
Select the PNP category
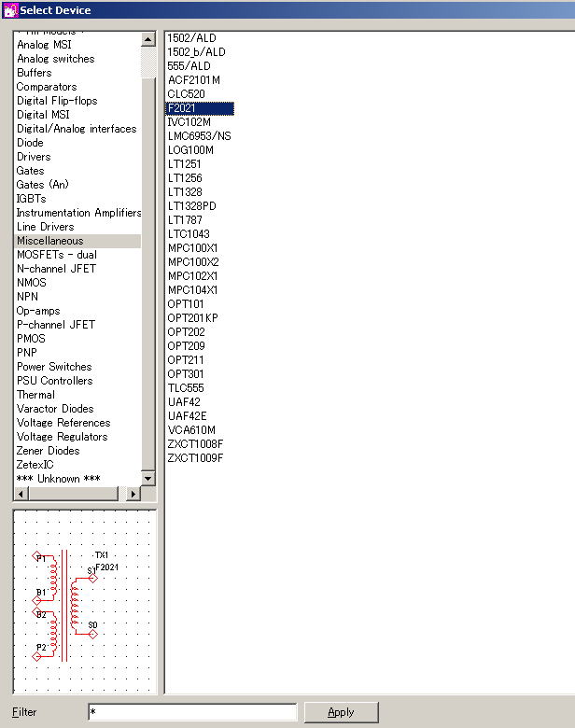tap(27, 353)
